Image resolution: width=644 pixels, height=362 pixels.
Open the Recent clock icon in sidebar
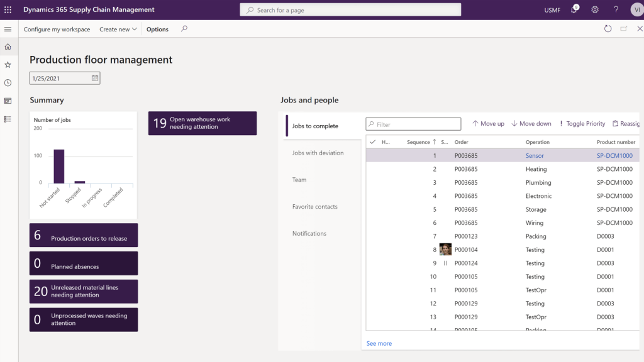point(8,83)
